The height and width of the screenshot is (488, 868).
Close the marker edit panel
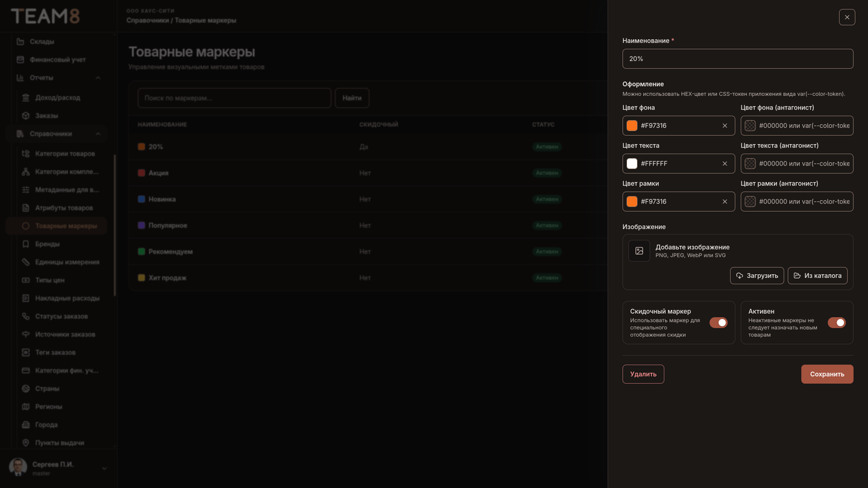[x=847, y=17]
